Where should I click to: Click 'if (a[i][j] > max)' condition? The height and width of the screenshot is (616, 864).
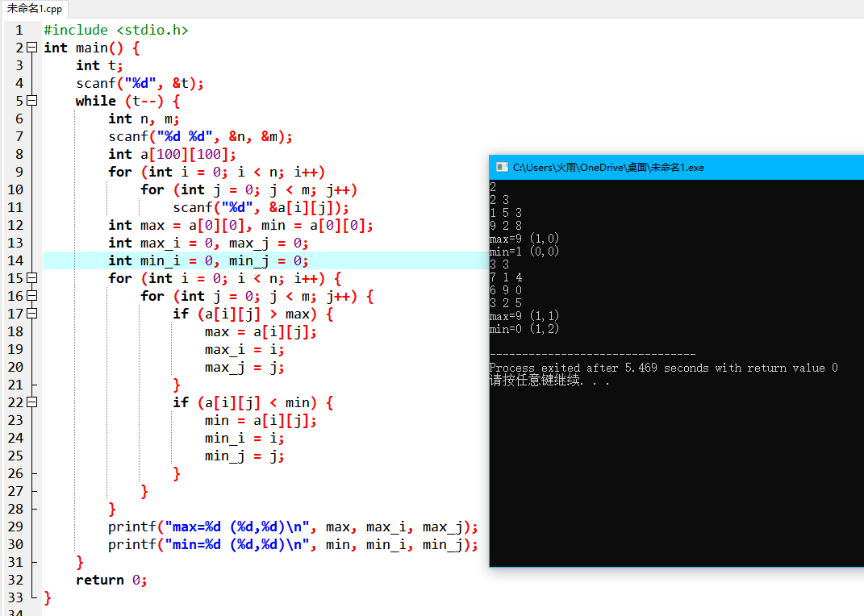[253, 314]
